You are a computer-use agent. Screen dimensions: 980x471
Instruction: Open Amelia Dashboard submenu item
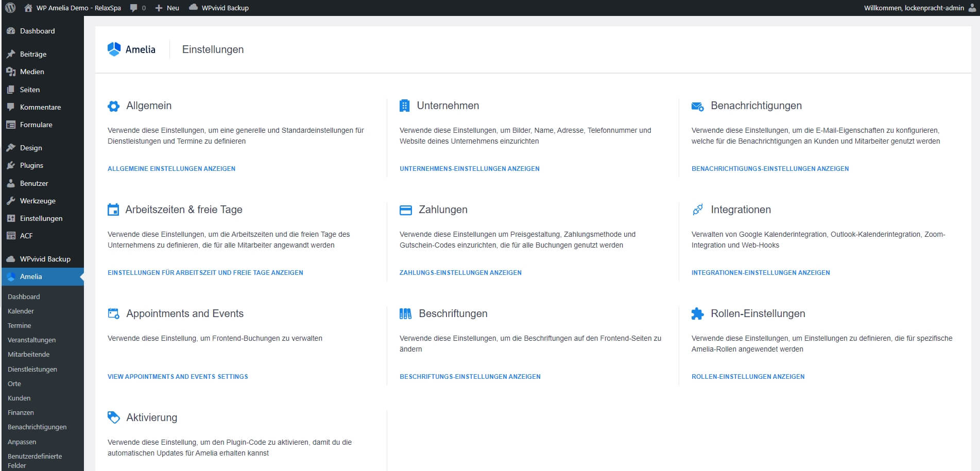pyautogui.click(x=24, y=296)
